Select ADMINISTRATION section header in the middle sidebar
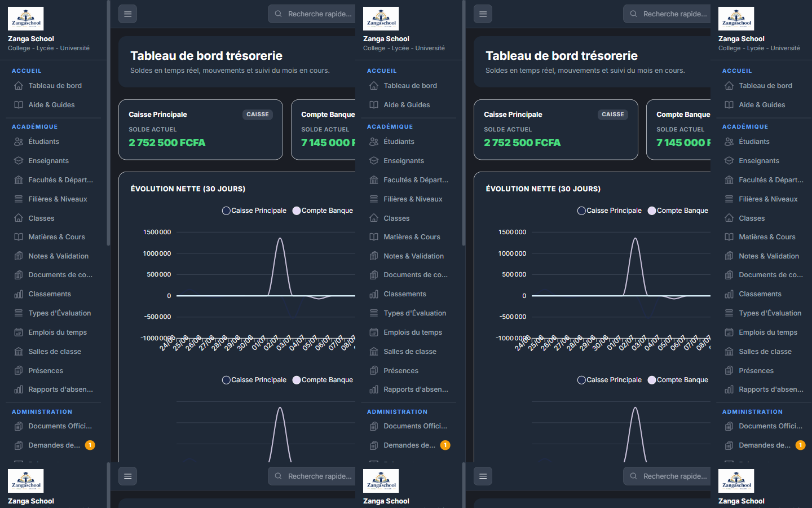The width and height of the screenshot is (812, 508). click(397, 412)
